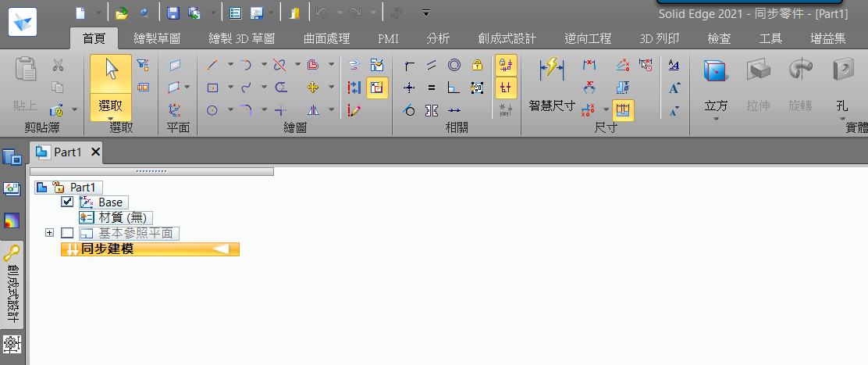The width and height of the screenshot is (868, 365).
Task: Switch to the 曲面處理 ribbon tab
Action: click(326, 39)
